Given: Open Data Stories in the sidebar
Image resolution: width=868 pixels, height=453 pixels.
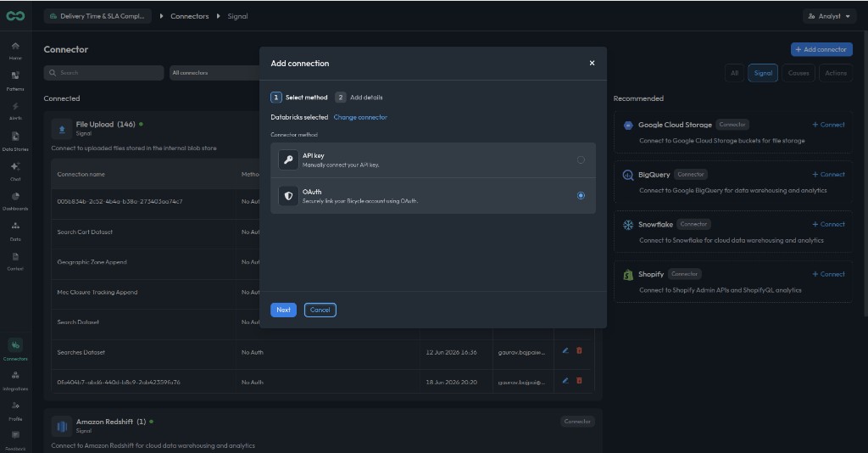Looking at the screenshot, I should click(15, 141).
